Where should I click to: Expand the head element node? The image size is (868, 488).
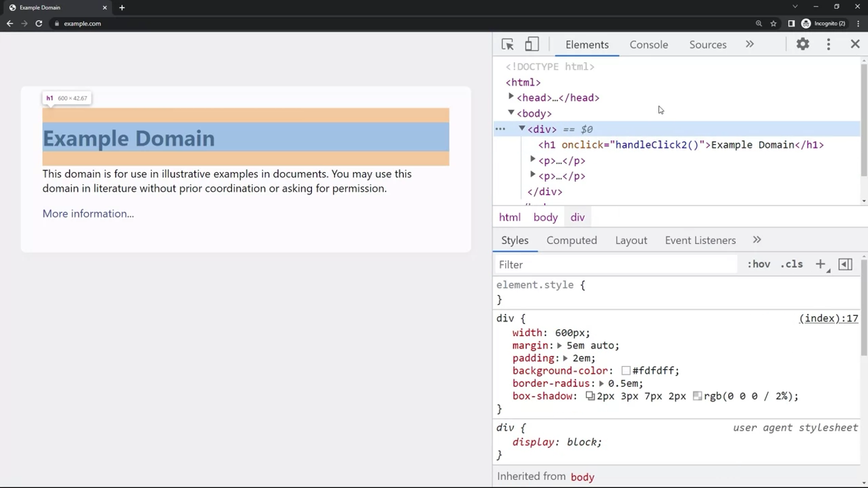[x=511, y=97]
